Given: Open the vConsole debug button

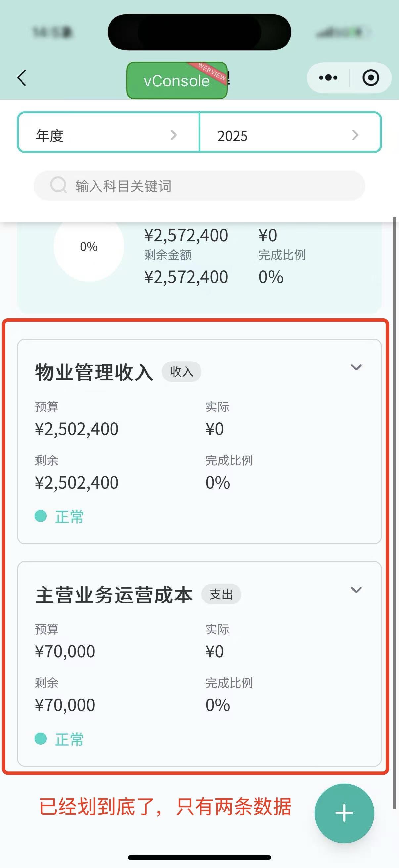Looking at the screenshot, I should coord(177,81).
